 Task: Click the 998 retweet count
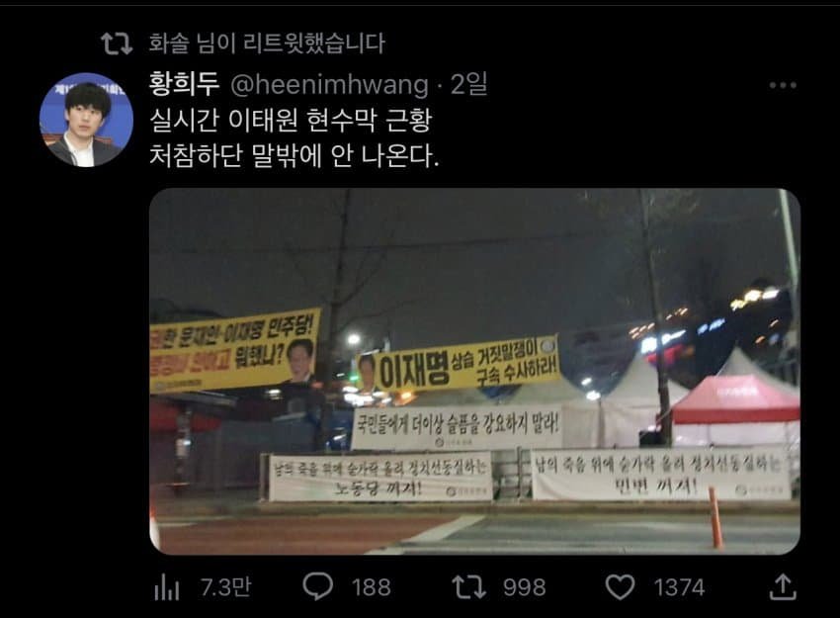click(x=525, y=587)
